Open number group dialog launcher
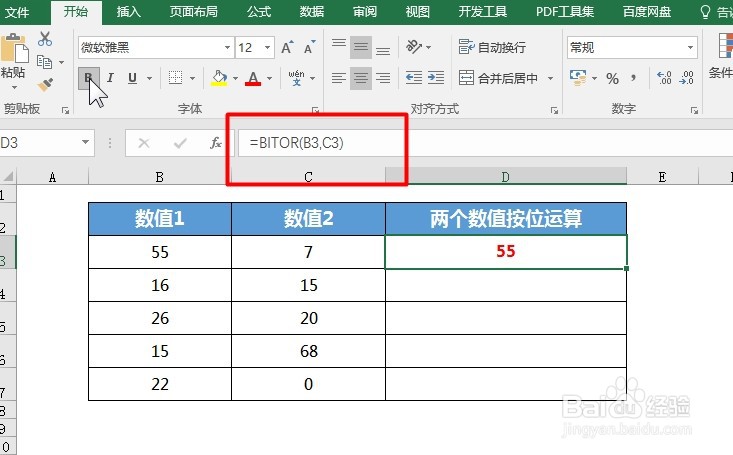733x455 pixels. (694, 110)
